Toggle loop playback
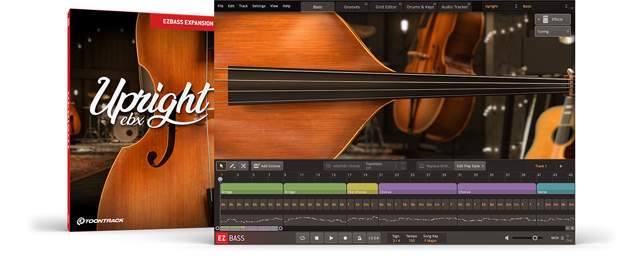This screenshot has height=262, width=644. [303, 238]
